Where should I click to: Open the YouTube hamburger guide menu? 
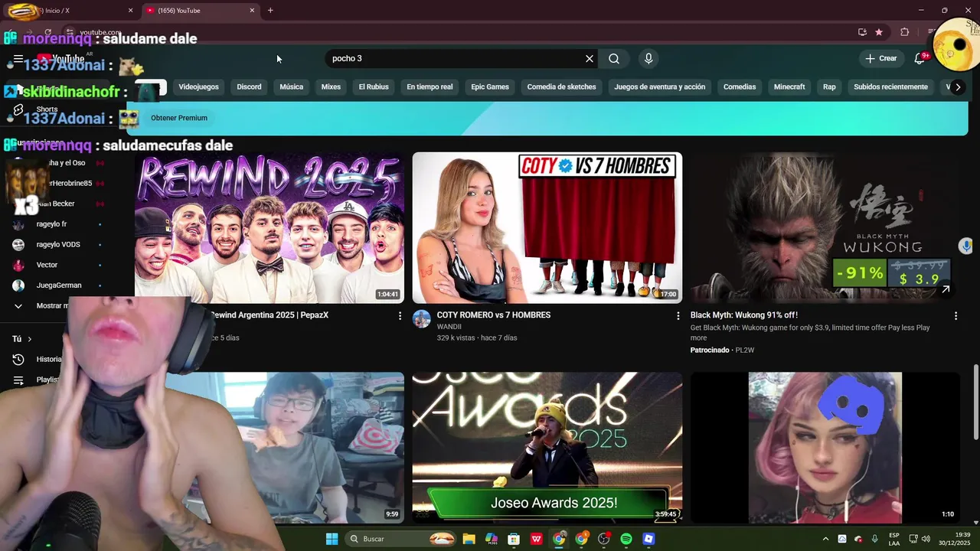point(18,58)
